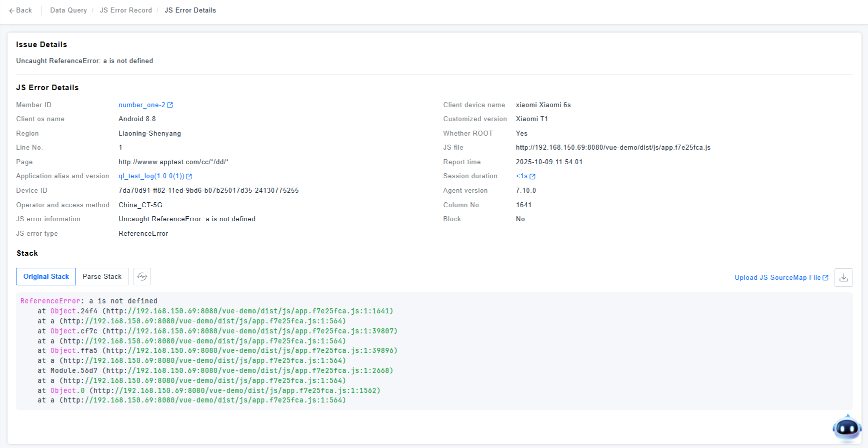Click the Back arrow icon
The image size is (868, 448).
tap(11, 11)
